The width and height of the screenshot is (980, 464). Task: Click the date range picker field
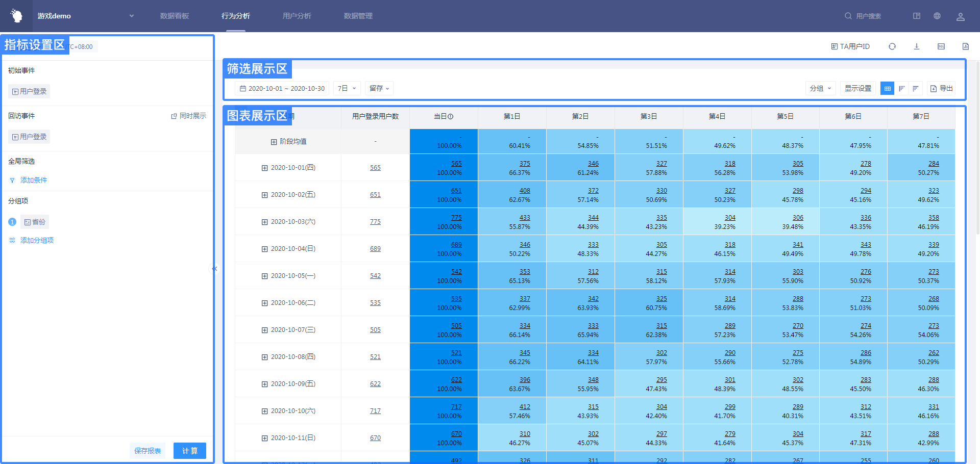(282, 89)
